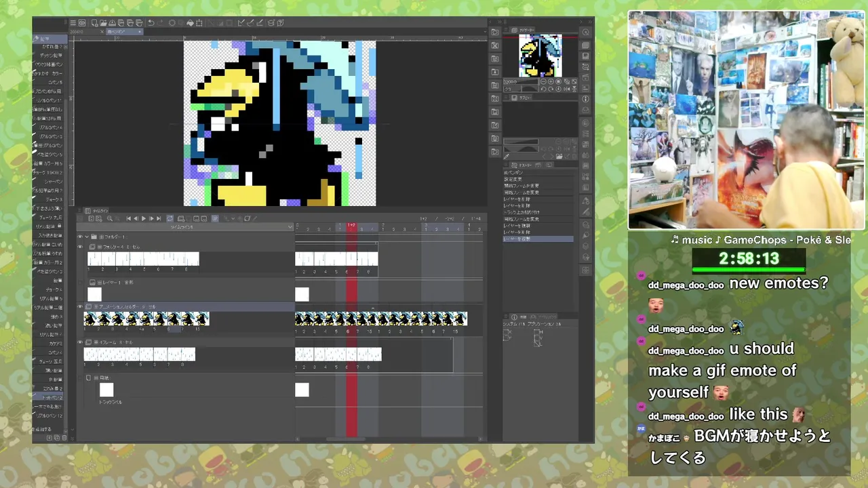The width and height of the screenshot is (868, 488).
Task: Click the Sub View import folder icon
Action: pyautogui.click(x=559, y=157)
